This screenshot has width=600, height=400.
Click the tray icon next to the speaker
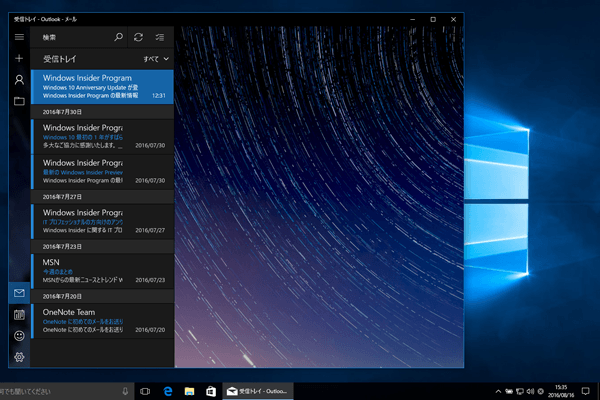[x=541, y=391]
